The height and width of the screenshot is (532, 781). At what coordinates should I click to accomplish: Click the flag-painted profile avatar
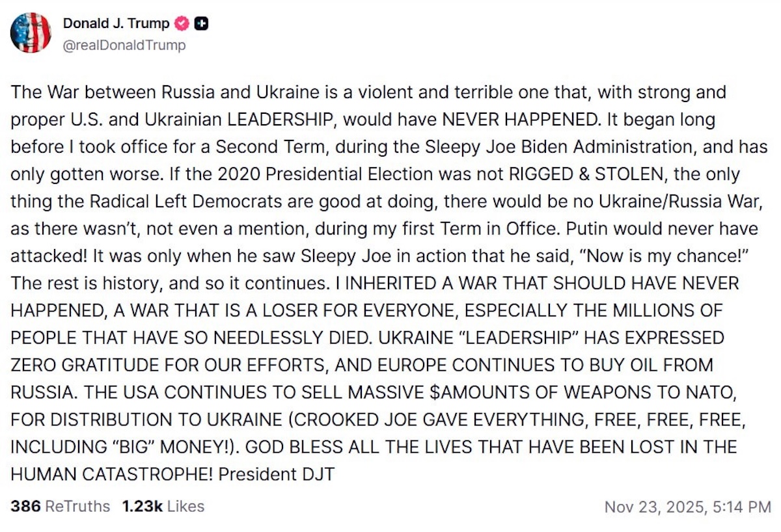click(x=31, y=33)
